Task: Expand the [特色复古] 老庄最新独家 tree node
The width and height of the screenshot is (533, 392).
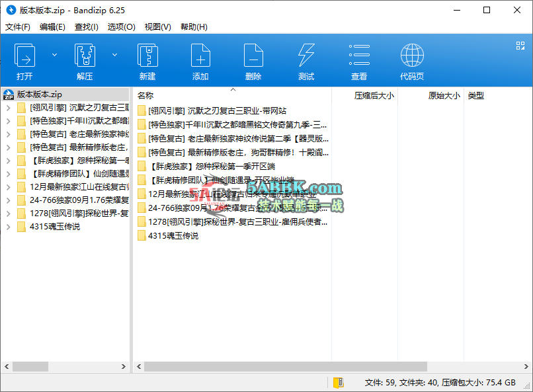Action: (9, 134)
